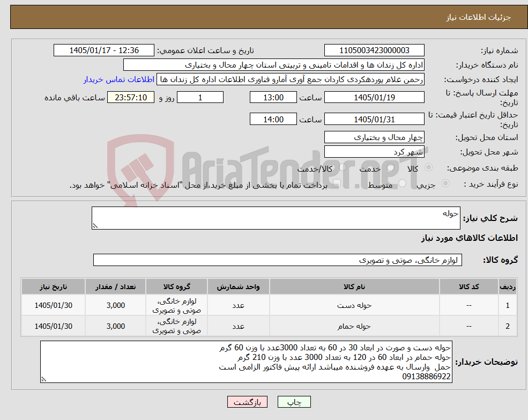
Task: Click the remaining days field showing 1
Action: click(x=200, y=98)
